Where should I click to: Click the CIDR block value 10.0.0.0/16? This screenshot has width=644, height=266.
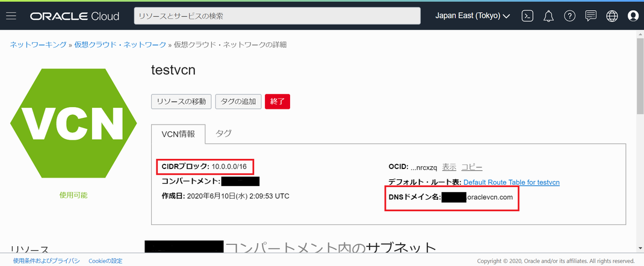coord(229,167)
